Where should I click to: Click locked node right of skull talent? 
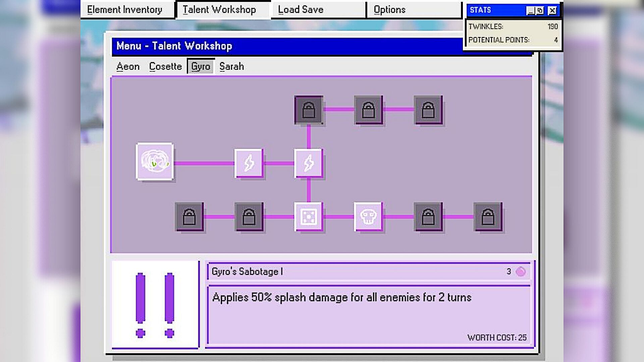(x=428, y=217)
